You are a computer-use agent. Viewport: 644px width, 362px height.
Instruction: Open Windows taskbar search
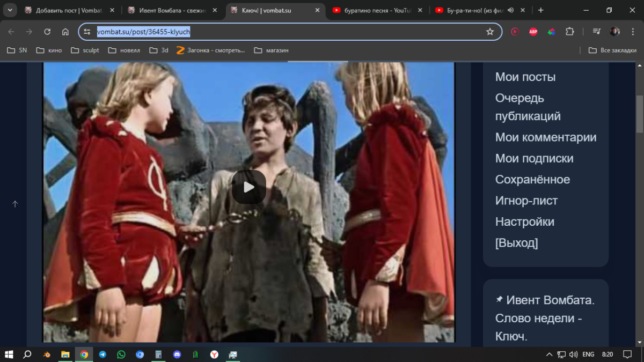(27, 354)
